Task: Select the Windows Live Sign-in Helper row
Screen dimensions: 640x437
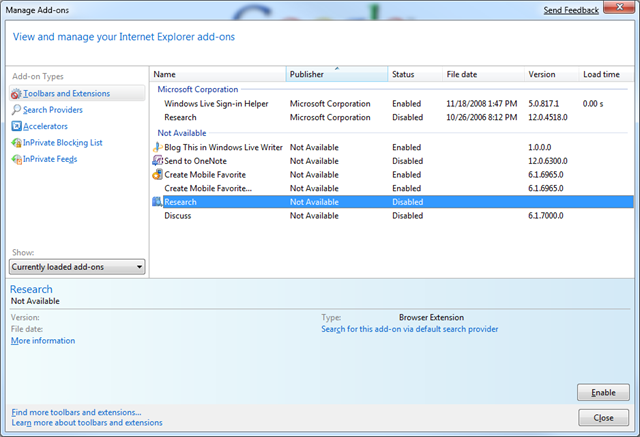Action: tap(392, 104)
